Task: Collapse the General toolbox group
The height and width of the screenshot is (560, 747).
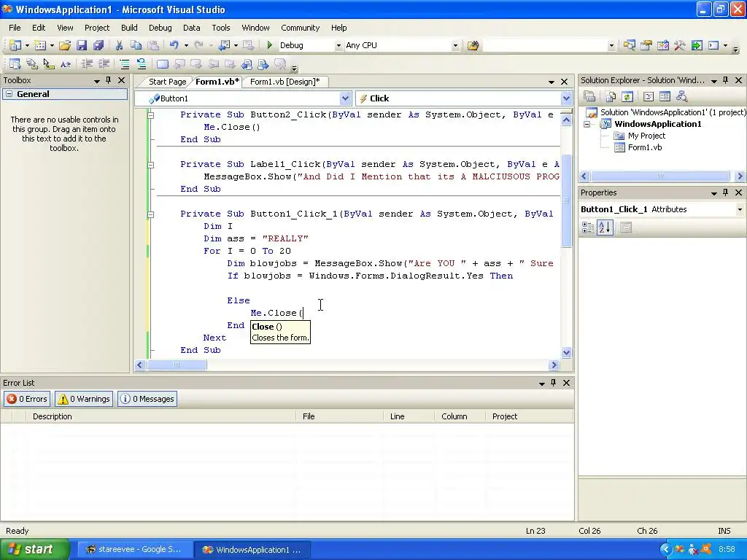Action: pos(9,94)
